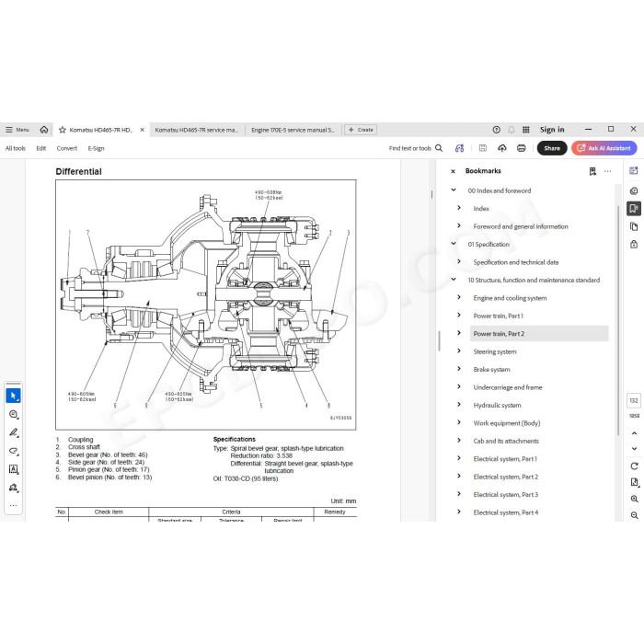Viewport: 644px width, 644px height.
Task: Go to next page with down arrow
Action: (x=634, y=449)
